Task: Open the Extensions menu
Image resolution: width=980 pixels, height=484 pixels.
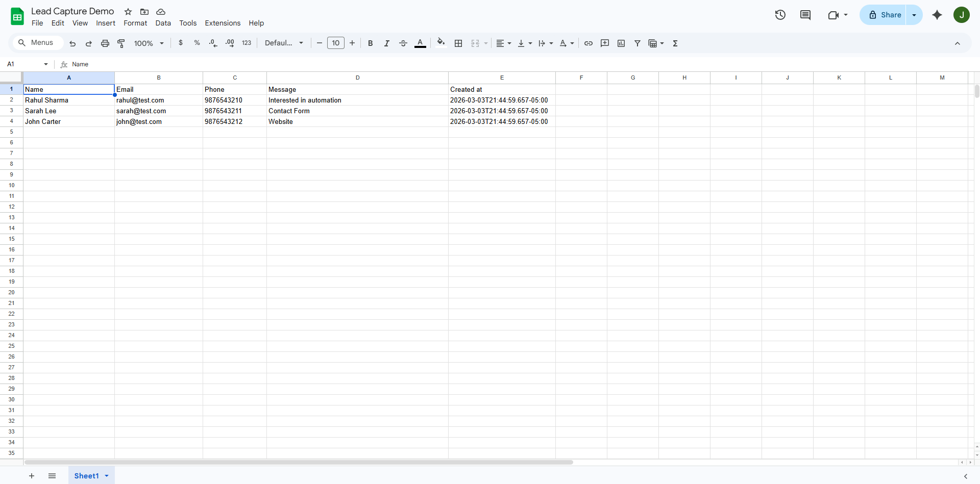Action: pos(223,23)
